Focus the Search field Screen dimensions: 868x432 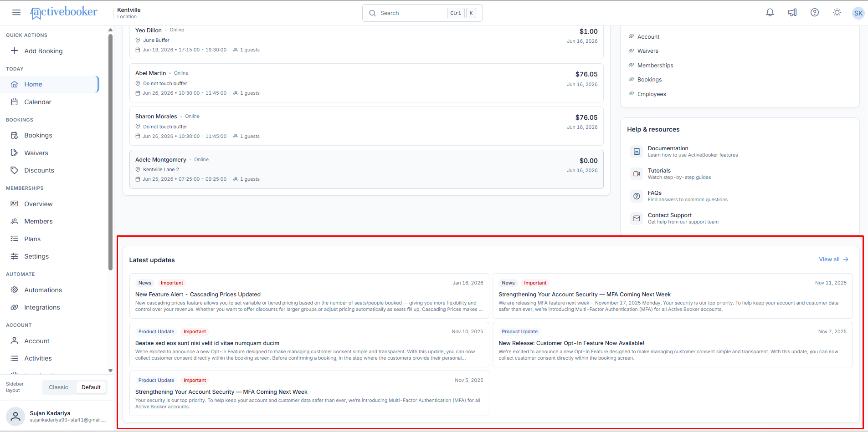tap(422, 13)
